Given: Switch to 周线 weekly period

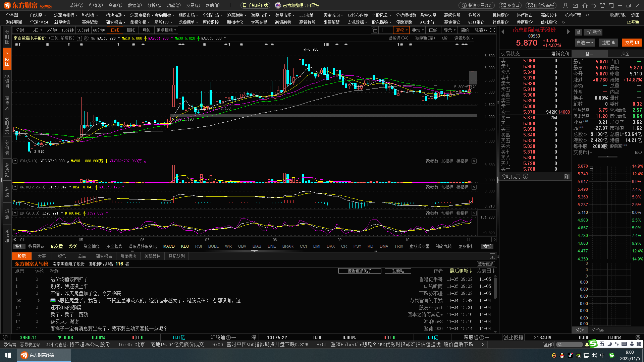Looking at the screenshot, I should click(131, 30).
